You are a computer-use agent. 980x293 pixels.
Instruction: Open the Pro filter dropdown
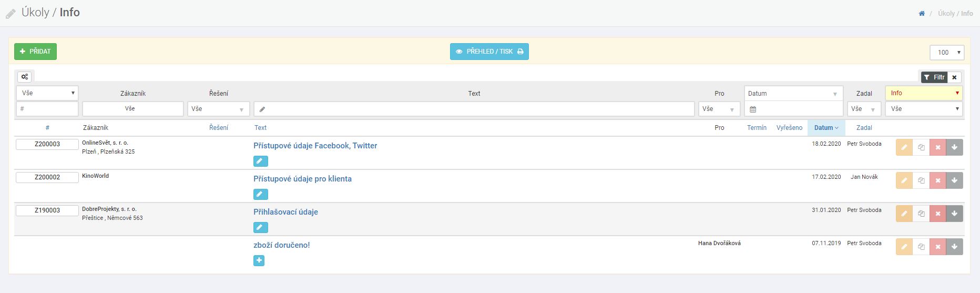click(x=719, y=109)
